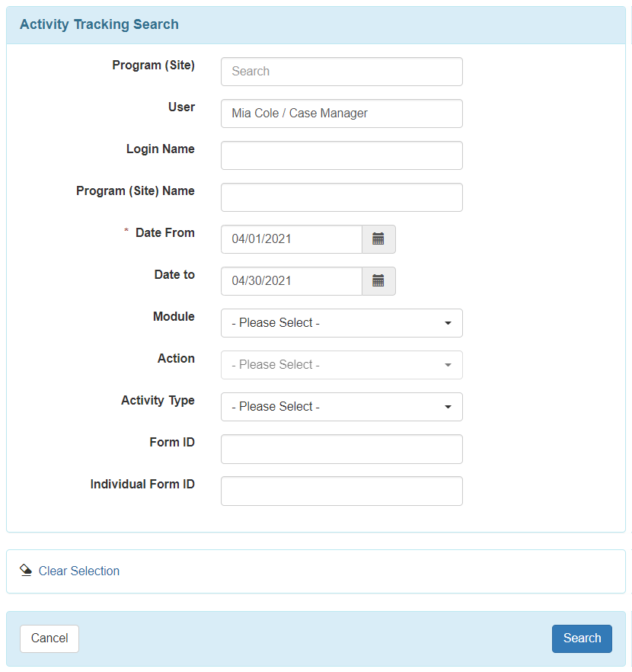Focus the Program (Site) Name input
Image resolution: width=632 pixels, height=672 pixels.
341,197
